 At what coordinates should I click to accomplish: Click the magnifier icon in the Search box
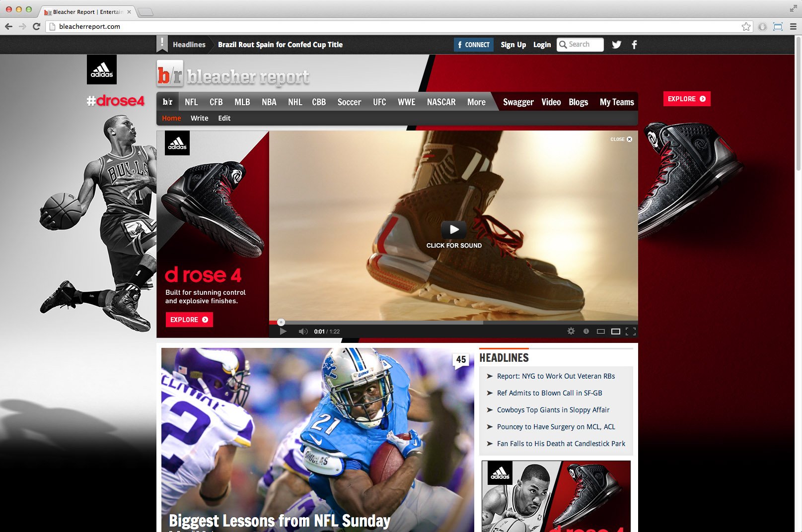pos(563,44)
